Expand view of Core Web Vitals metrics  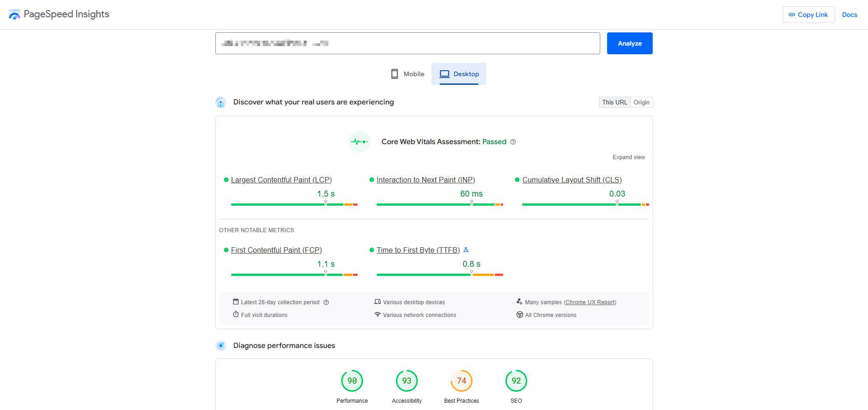(x=629, y=157)
